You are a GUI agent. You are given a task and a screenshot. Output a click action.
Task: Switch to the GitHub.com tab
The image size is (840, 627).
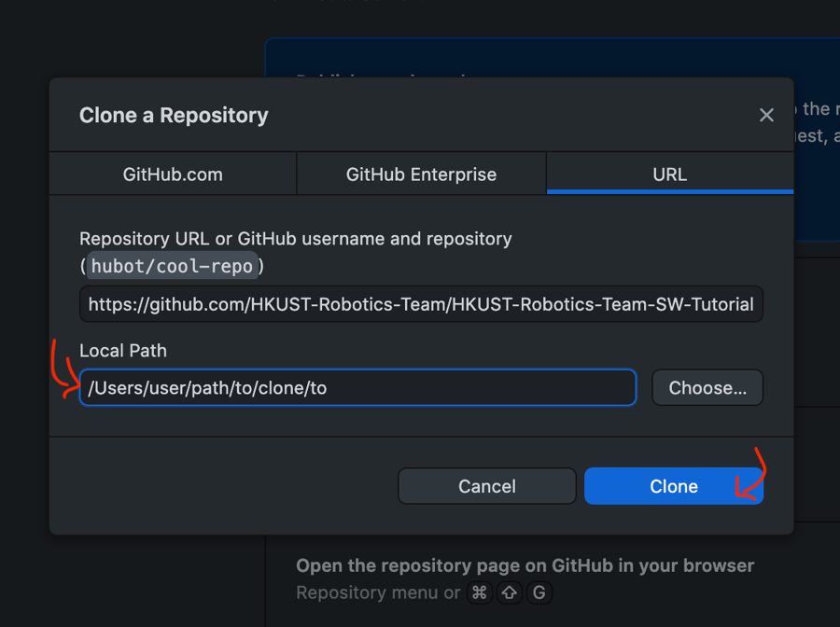pyautogui.click(x=173, y=174)
